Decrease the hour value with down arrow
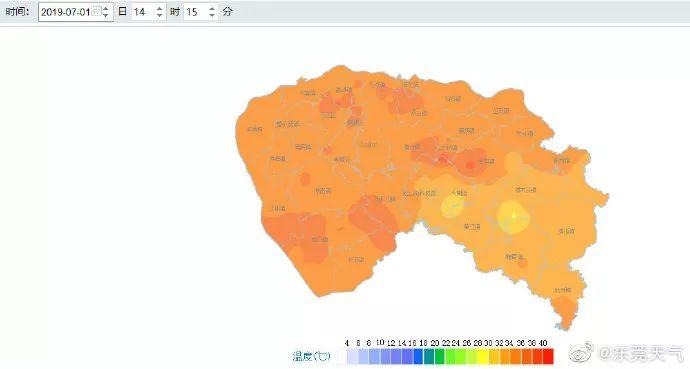 point(159,15)
